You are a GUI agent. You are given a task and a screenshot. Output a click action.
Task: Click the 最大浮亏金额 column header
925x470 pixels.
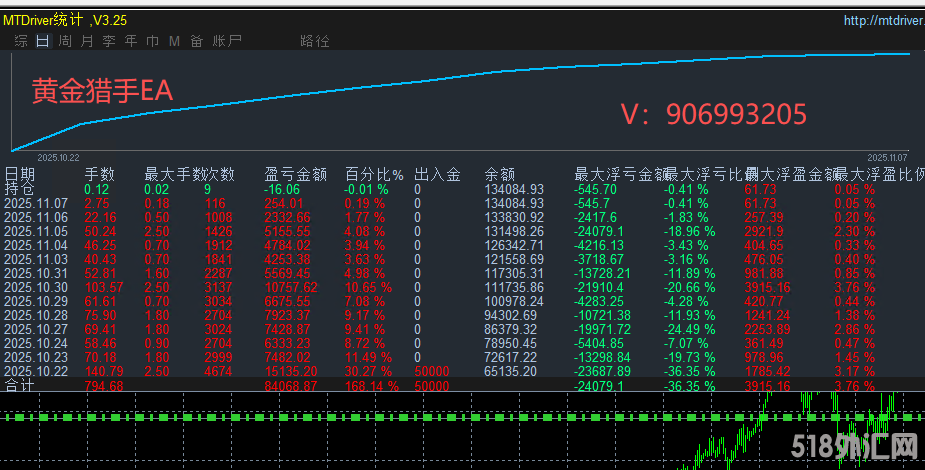[x=620, y=175]
